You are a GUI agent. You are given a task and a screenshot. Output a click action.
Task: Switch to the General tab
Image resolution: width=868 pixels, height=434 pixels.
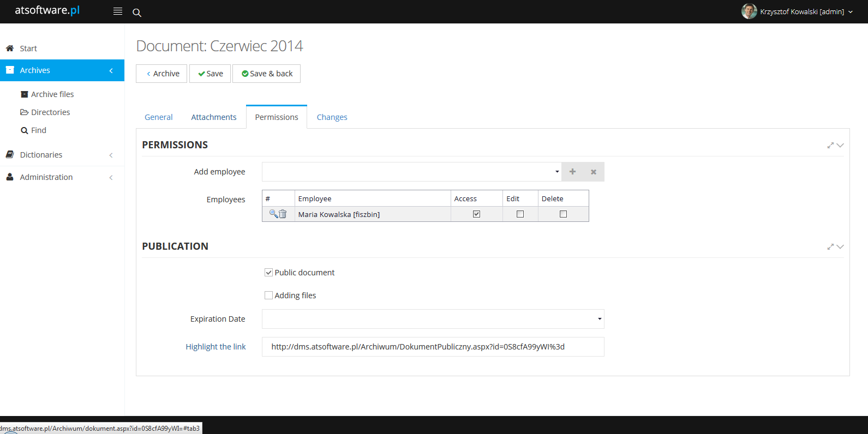coord(159,117)
